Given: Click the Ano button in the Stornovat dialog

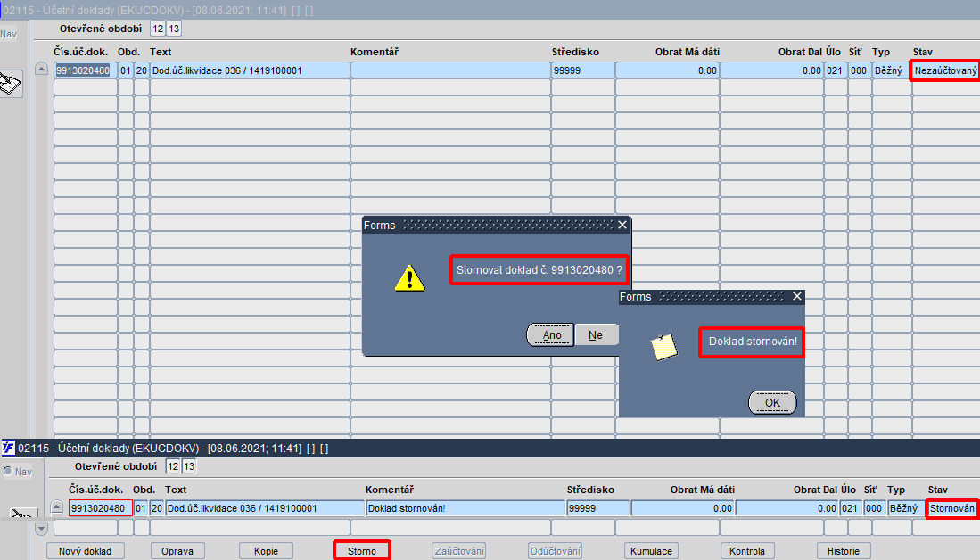Looking at the screenshot, I should (x=550, y=335).
